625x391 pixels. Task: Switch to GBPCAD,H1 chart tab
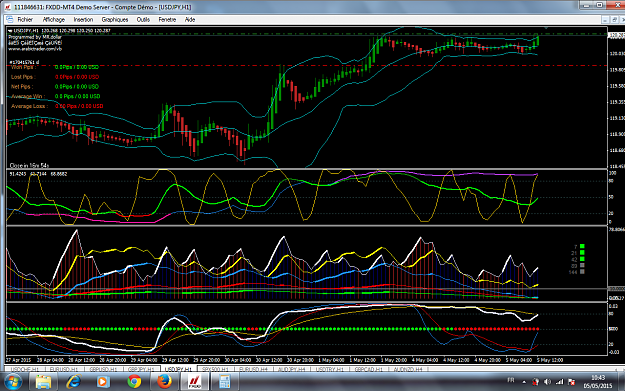click(x=368, y=369)
